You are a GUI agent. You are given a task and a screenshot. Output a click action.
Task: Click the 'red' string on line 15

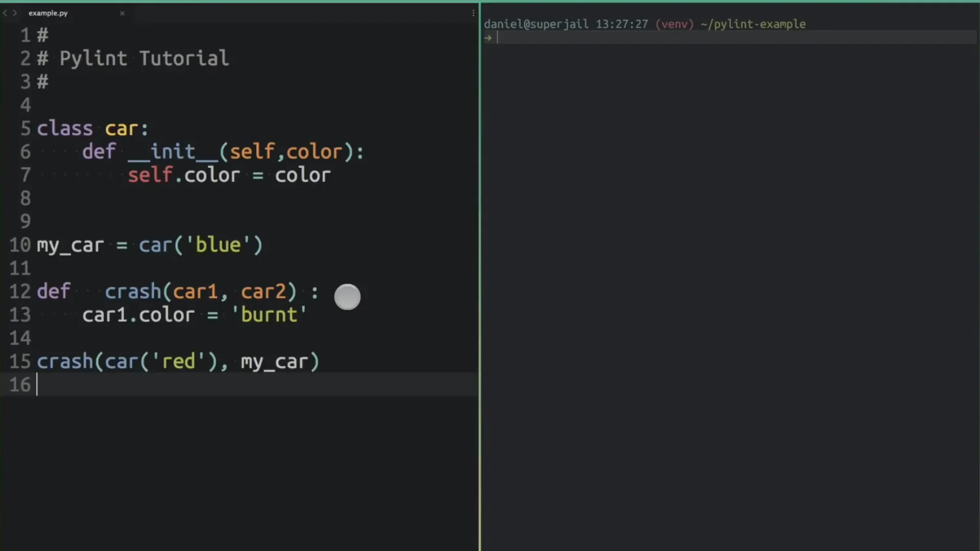coord(179,362)
